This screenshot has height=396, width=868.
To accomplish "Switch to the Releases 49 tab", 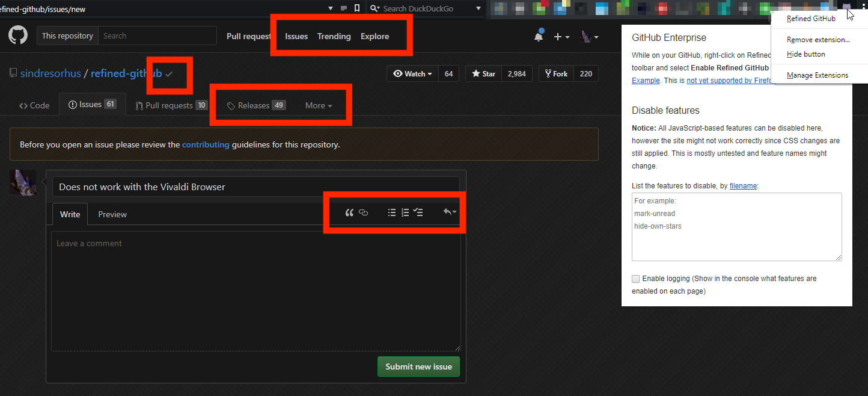I will [255, 105].
